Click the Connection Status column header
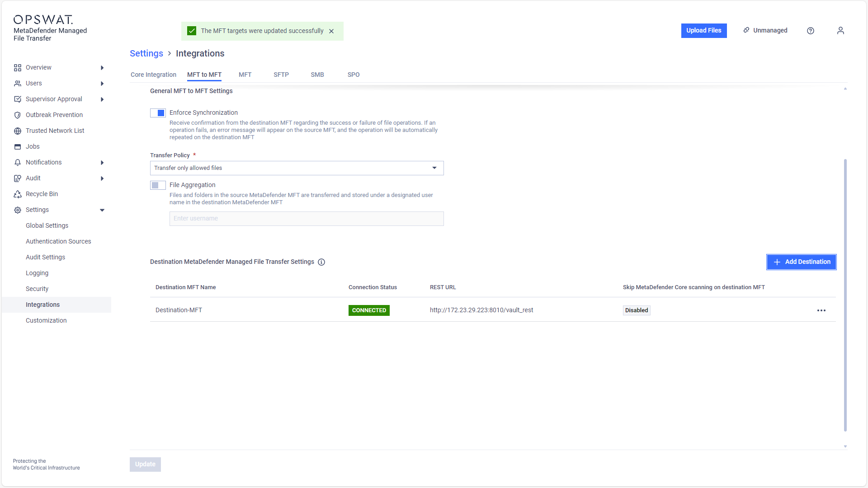 pos(373,287)
